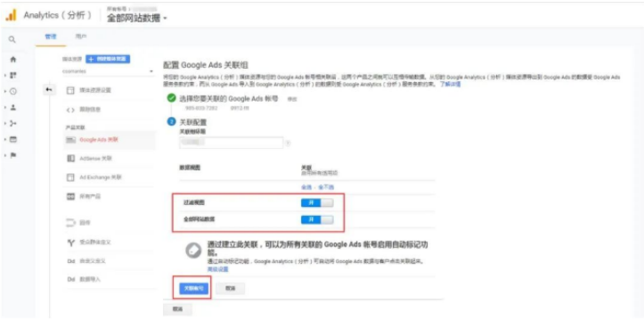Click the grey tag icon beside auto-tagging note
The width and height of the screenshot is (644, 329).
pyautogui.click(x=193, y=251)
